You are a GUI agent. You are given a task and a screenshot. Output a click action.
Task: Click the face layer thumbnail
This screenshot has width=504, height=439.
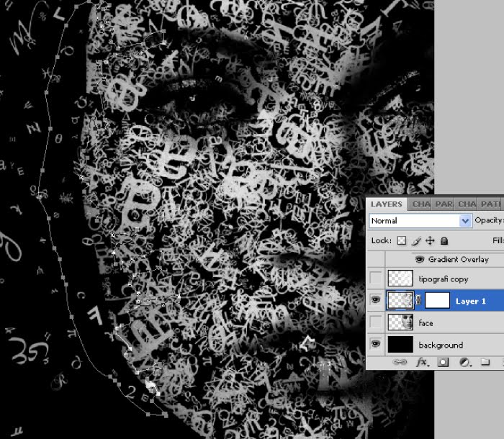[400, 322]
